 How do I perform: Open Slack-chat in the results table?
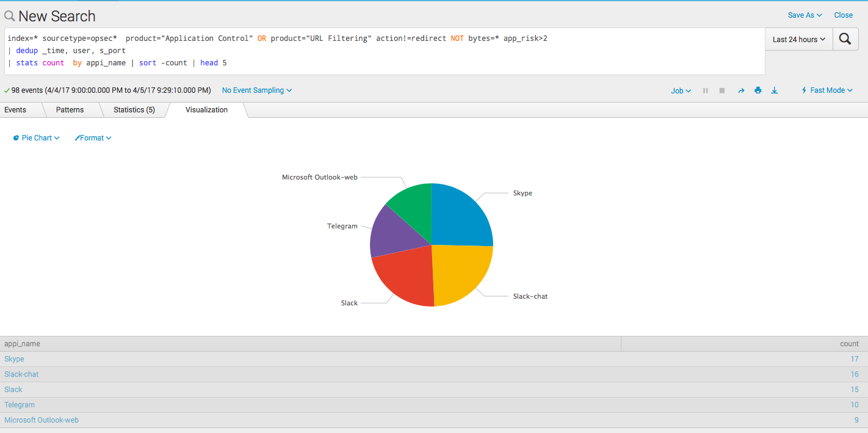tap(21, 374)
